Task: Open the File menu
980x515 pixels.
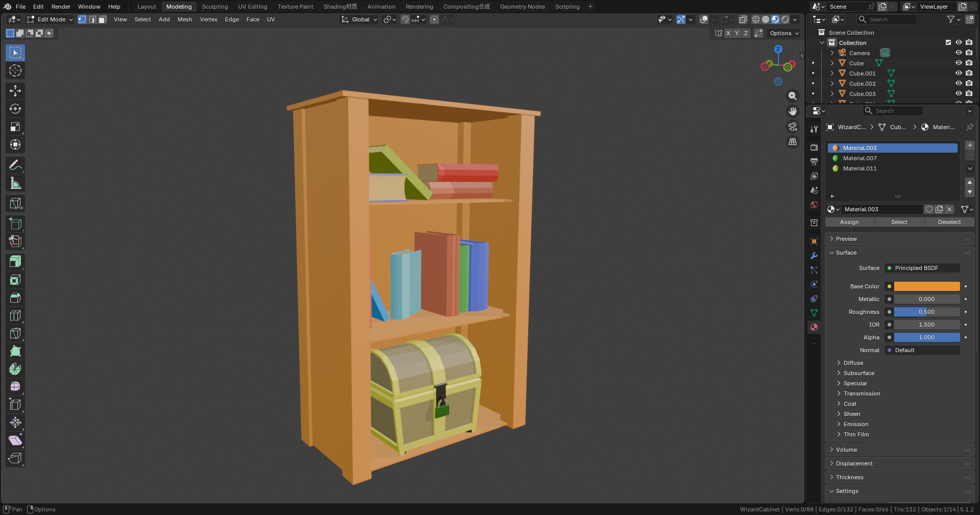Action: coord(20,7)
